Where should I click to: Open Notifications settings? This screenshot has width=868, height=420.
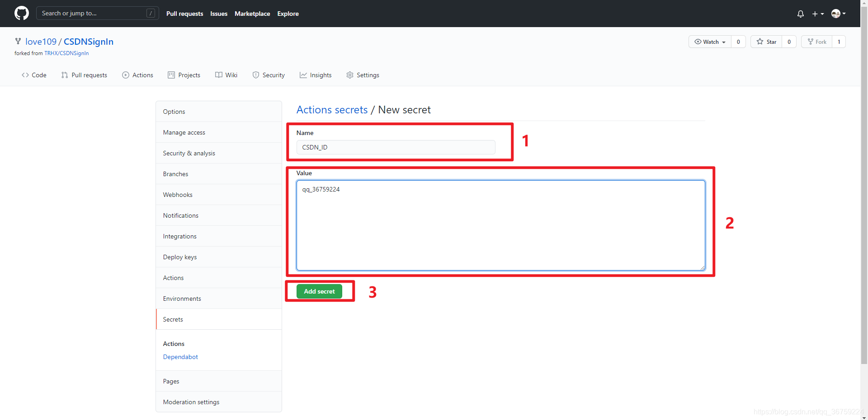(x=219, y=215)
